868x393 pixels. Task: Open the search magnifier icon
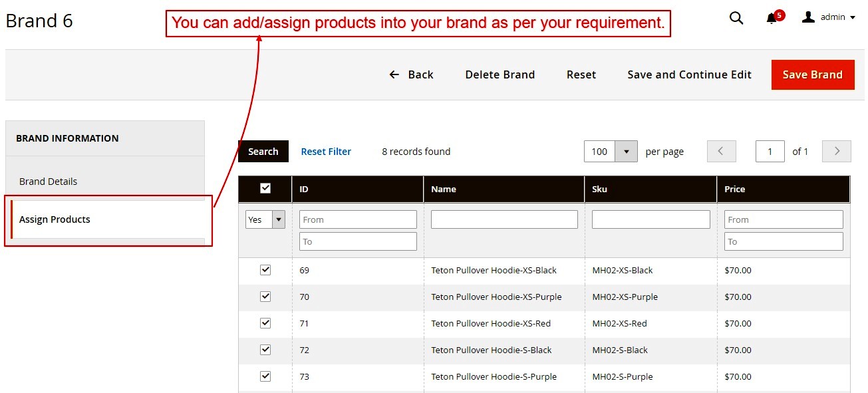[736, 18]
